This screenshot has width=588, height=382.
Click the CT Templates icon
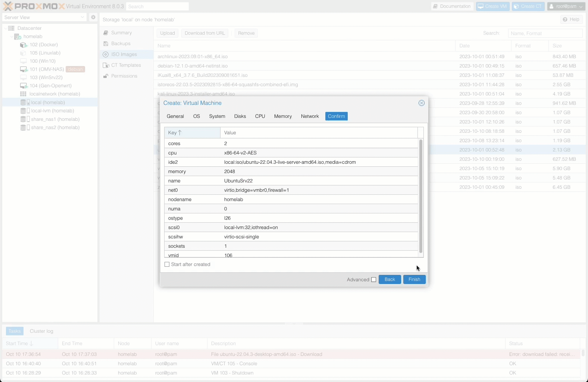point(106,65)
